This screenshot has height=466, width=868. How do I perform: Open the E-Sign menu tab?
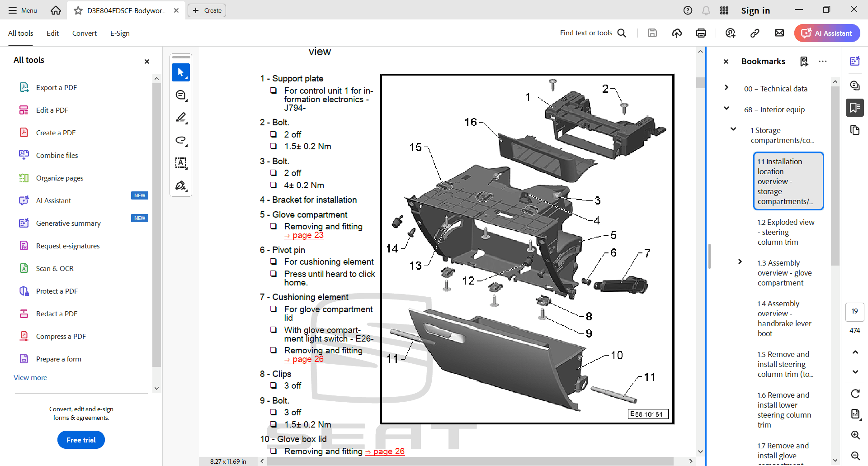pos(120,33)
